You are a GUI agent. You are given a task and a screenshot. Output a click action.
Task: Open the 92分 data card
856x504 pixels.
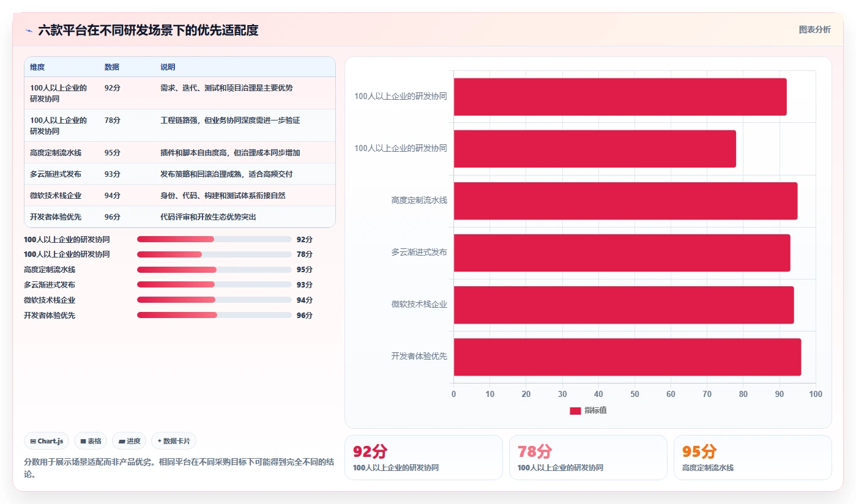click(423, 458)
